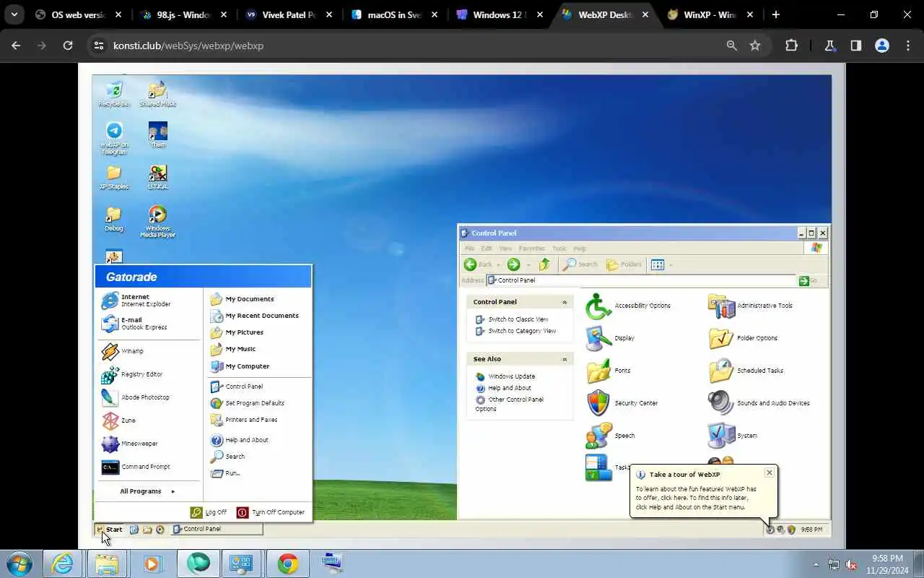This screenshot has width=924, height=578.
Task: Open Help menu in Control Panel
Action: 580,249
